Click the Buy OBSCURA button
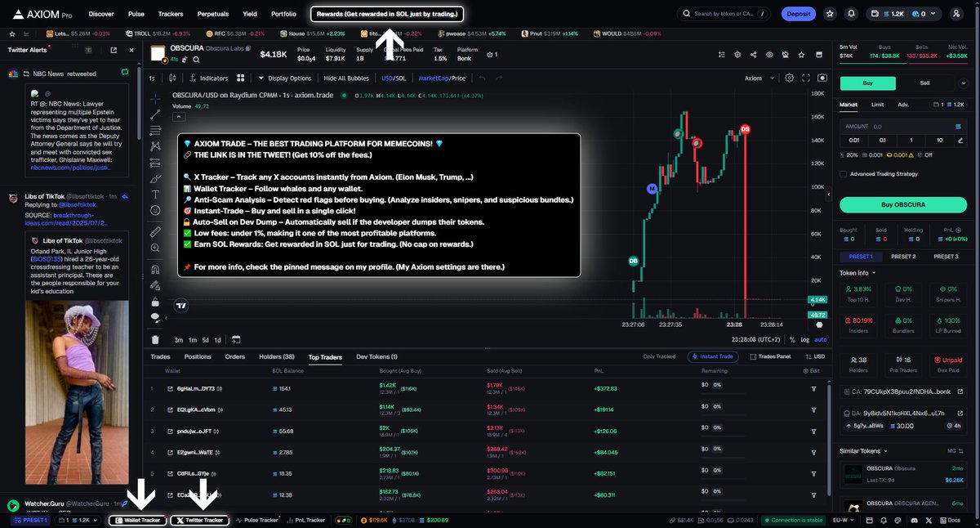The image size is (980, 528). pos(905,204)
